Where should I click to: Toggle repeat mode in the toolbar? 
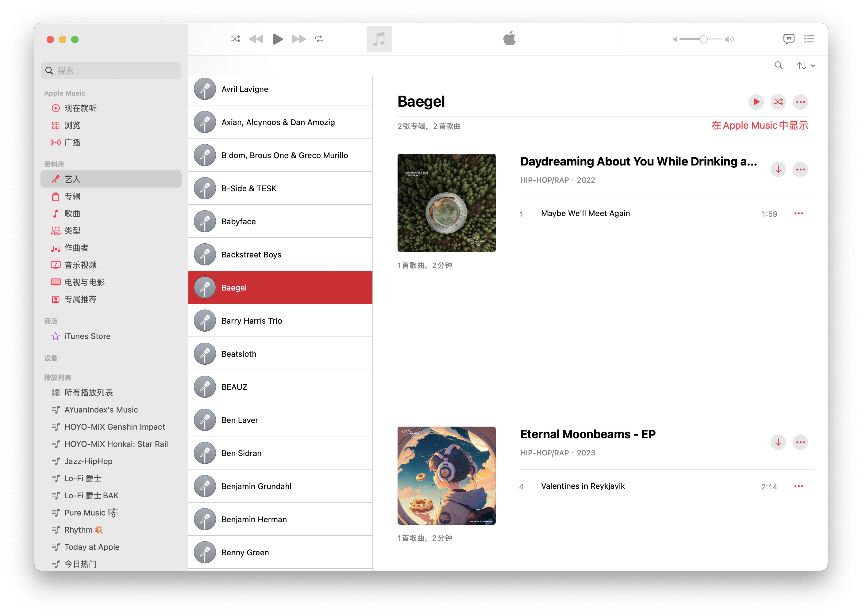[319, 39]
